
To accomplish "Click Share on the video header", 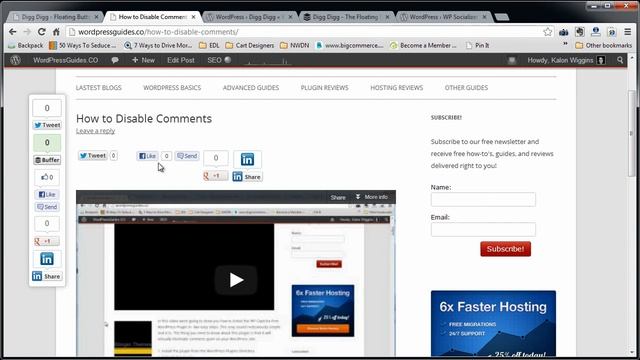I will pyautogui.click(x=338, y=197).
